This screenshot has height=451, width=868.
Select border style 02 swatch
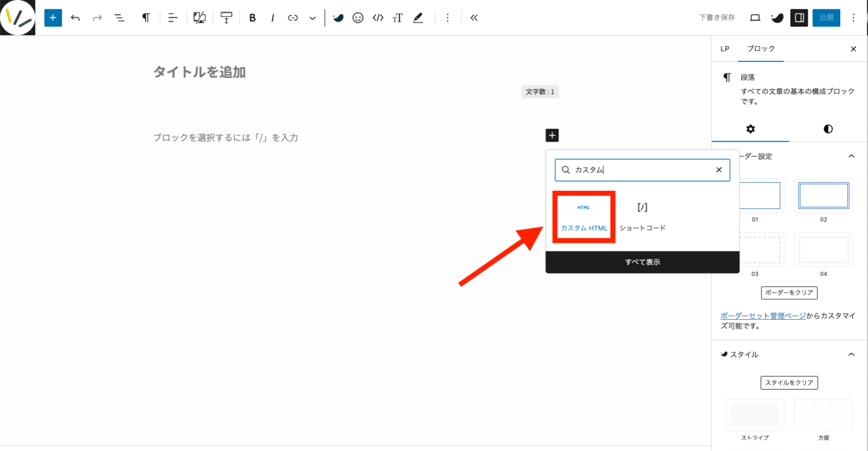823,195
